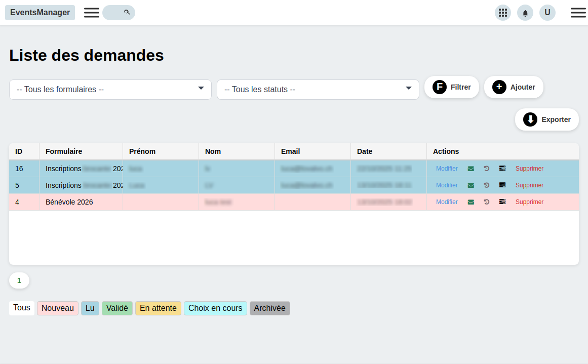Open the right-side hamburger menu
This screenshot has width=588, height=364.
(x=578, y=13)
